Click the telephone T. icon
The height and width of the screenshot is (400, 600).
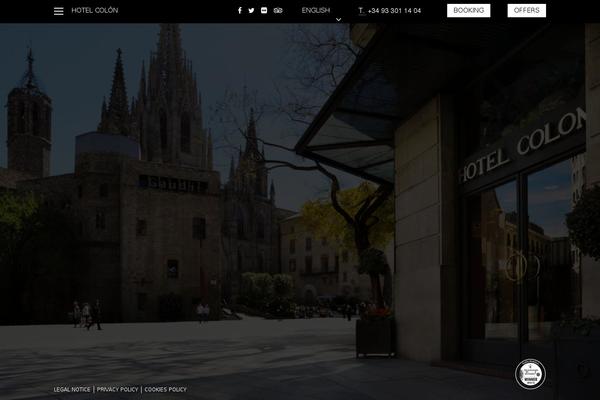click(x=361, y=11)
